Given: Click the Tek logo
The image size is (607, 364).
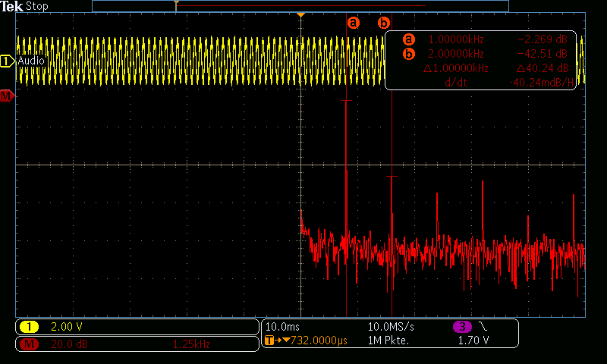Looking at the screenshot, I should [11, 6].
